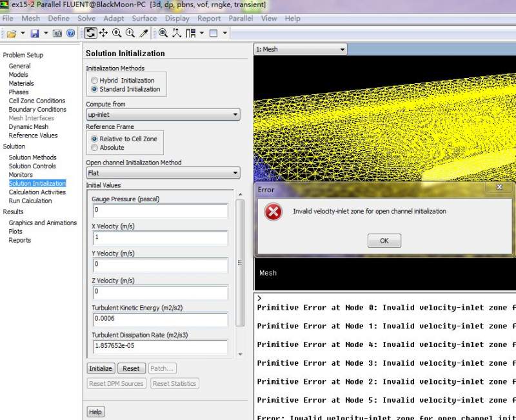The width and height of the screenshot is (516, 420).
Task: Click the Gauge Pressure input field
Action: pos(160,211)
